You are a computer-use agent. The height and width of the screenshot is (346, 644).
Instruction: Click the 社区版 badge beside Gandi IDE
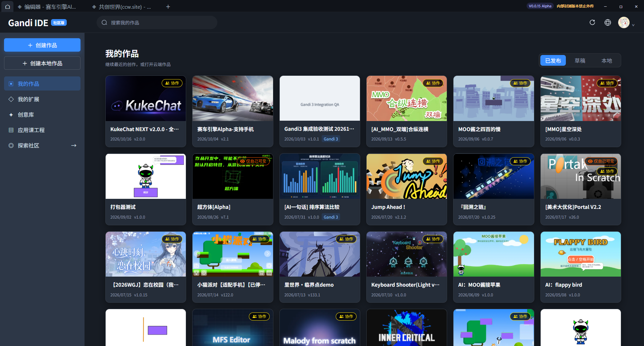click(x=59, y=23)
